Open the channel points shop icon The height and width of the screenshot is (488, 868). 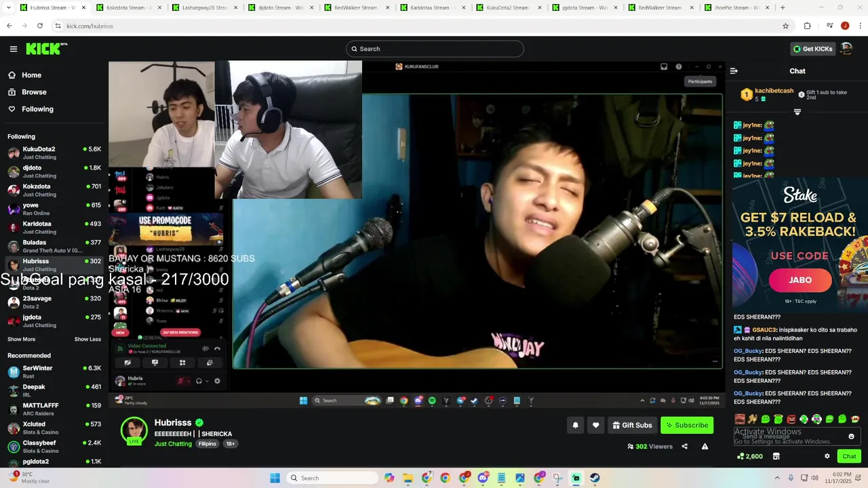click(776, 456)
